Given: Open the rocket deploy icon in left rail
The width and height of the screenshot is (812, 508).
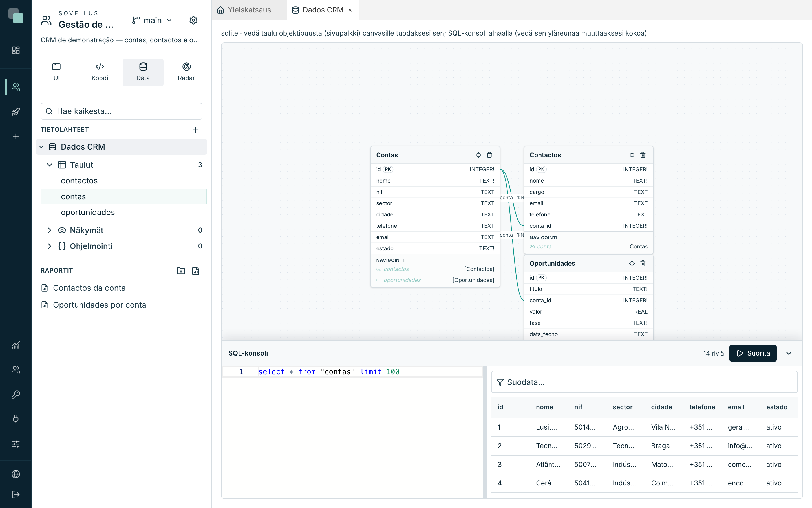Looking at the screenshot, I should [x=16, y=112].
